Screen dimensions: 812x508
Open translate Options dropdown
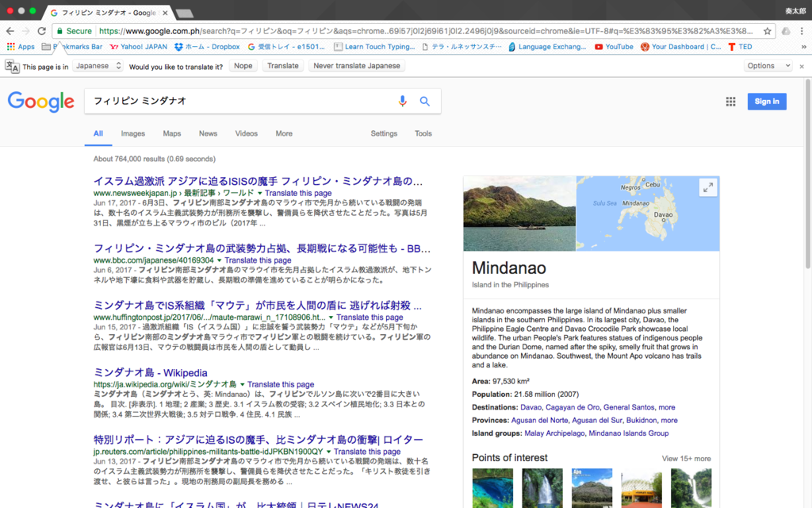coord(768,66)
